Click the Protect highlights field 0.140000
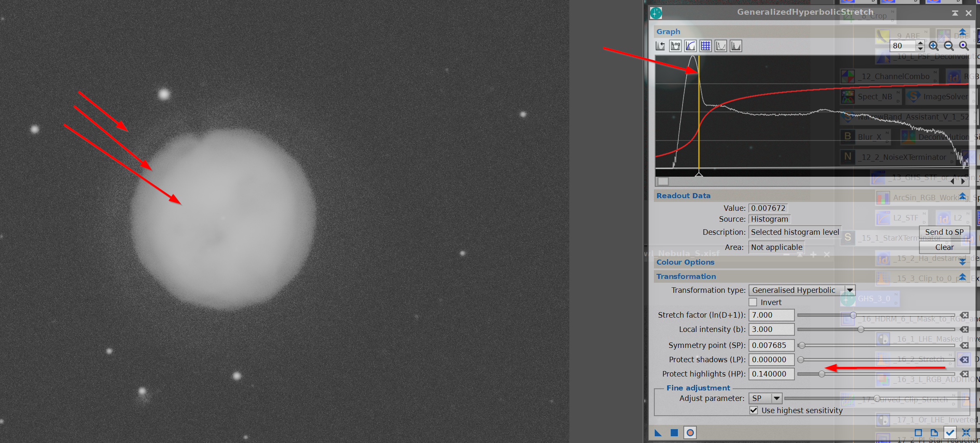Image resolution: width=980 pixels, height=443 pixels. [771, 374]
